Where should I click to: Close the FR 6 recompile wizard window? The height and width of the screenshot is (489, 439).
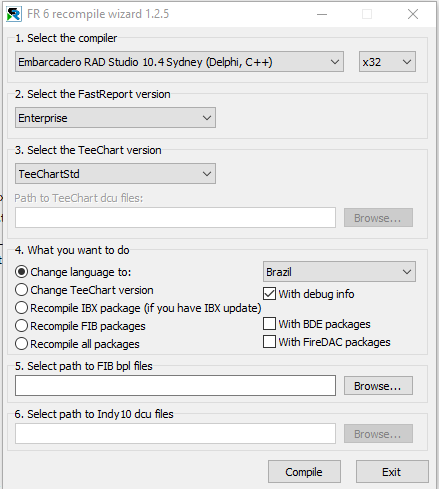pyautogui.click(x=413, y=14)
